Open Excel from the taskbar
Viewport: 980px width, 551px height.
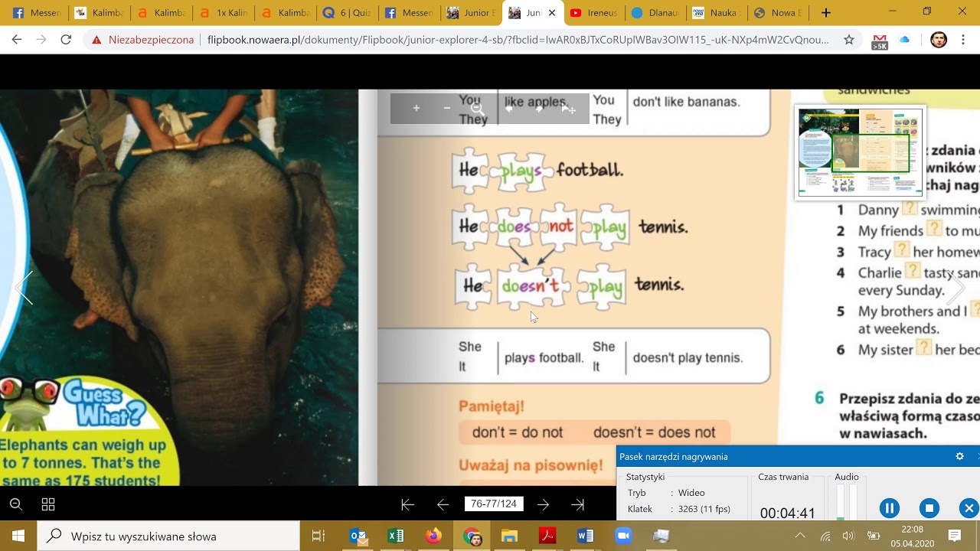click(x=396, y=536)
